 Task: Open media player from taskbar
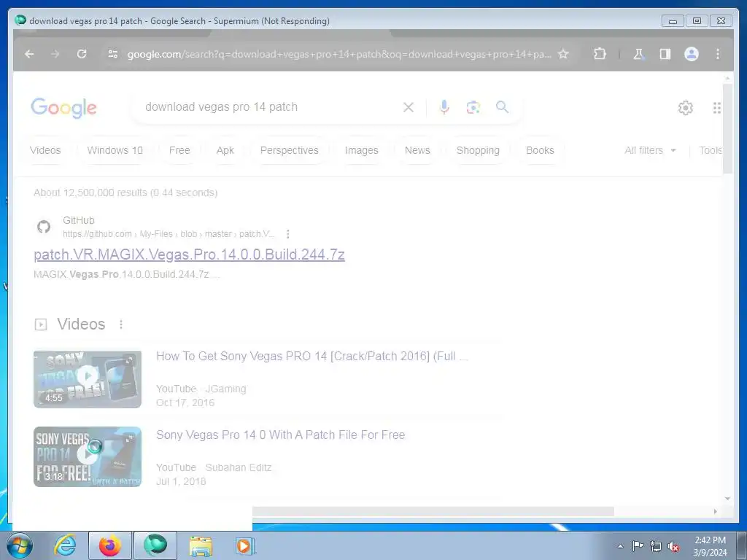(x=245, y=545)
